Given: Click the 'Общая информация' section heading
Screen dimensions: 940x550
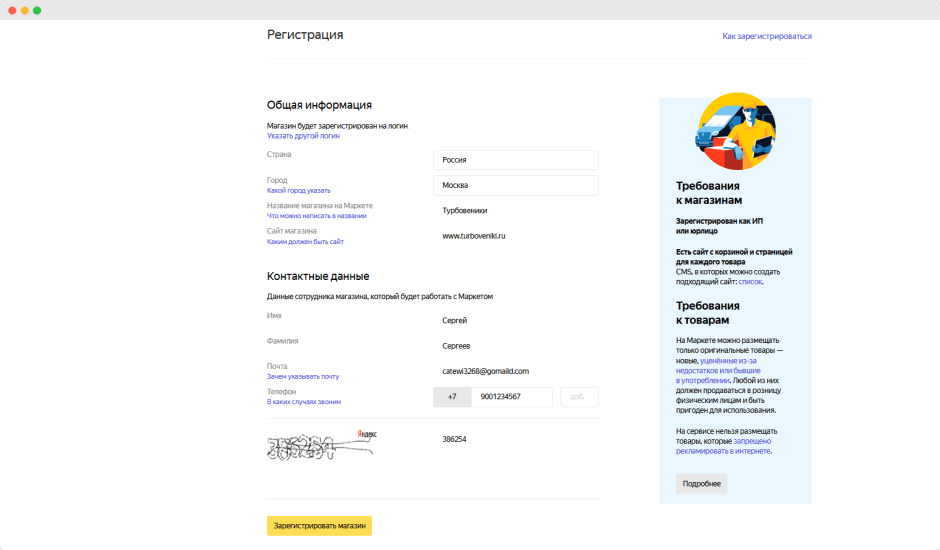Looking at the screenshot, I should (x=320, y=105).
